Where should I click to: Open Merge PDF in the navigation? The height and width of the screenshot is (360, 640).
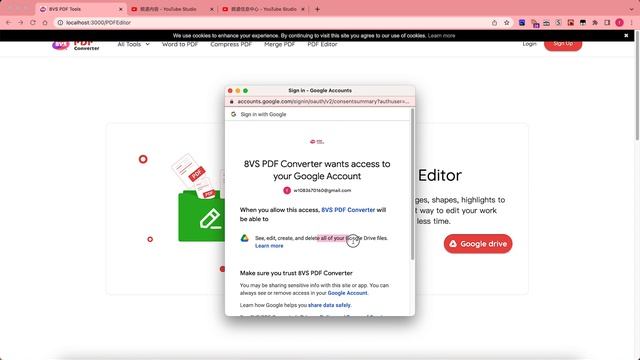[x=280, y=44]
